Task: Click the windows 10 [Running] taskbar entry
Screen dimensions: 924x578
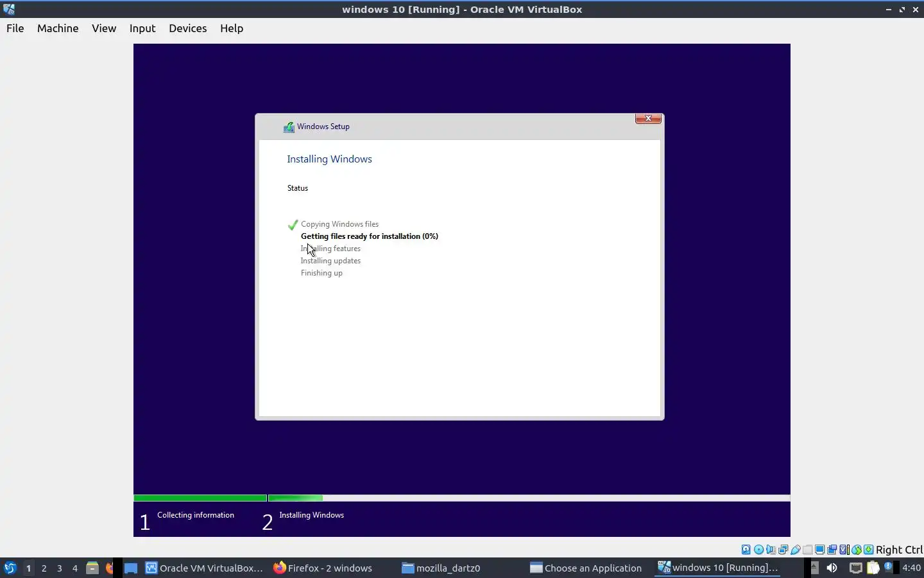Action: tap(718, 568)
